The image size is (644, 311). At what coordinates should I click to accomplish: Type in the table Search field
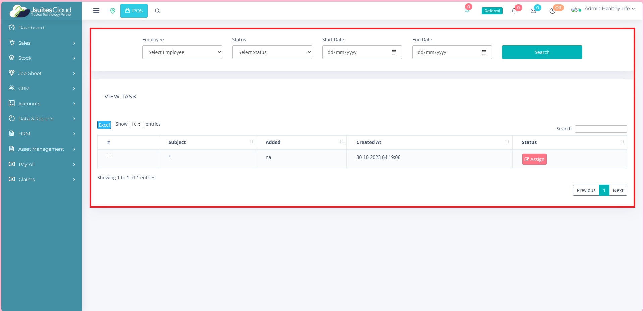601,129
